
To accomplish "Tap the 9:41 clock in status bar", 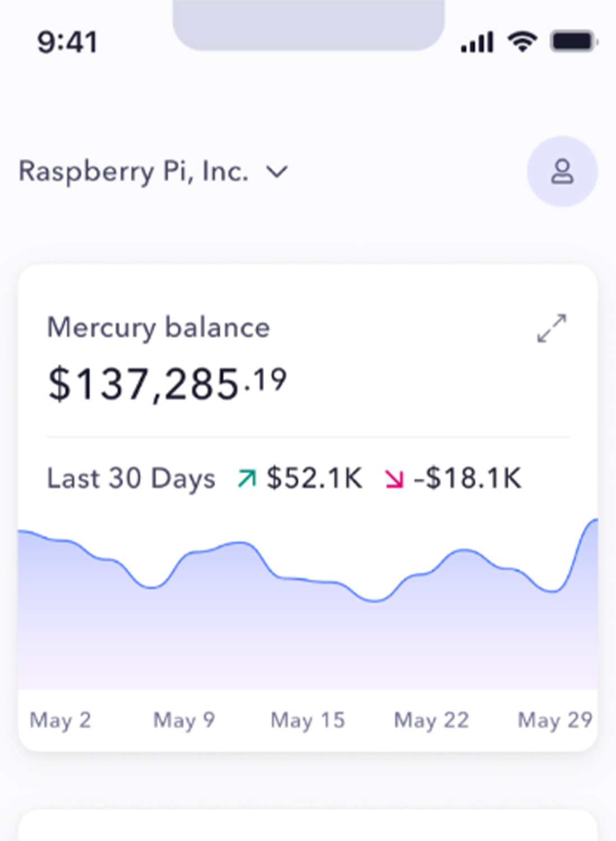I will (67, 42).
